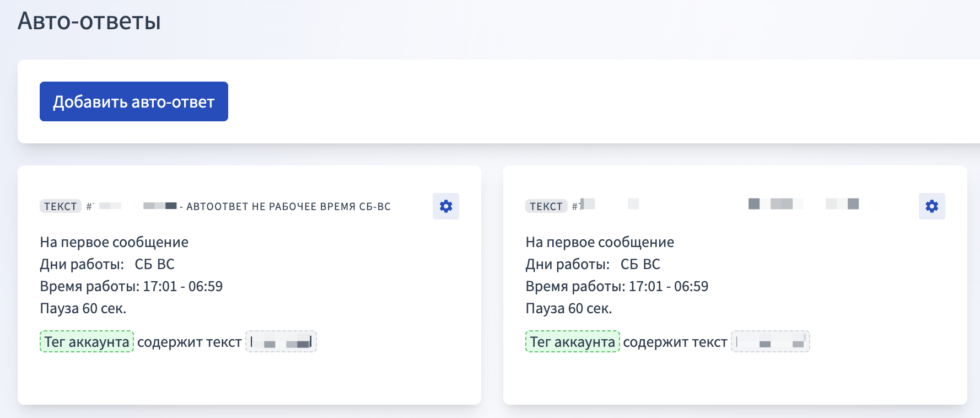This screenshot has height=418, width=980.
Task: Click the Авто-ответы page heading
Action: (x=89, y=22)
